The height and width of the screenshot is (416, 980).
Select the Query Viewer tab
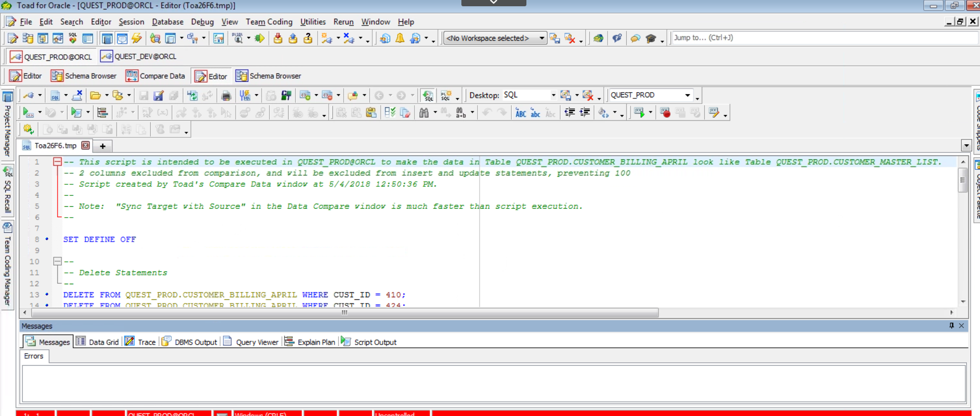[x=251, y=342]
